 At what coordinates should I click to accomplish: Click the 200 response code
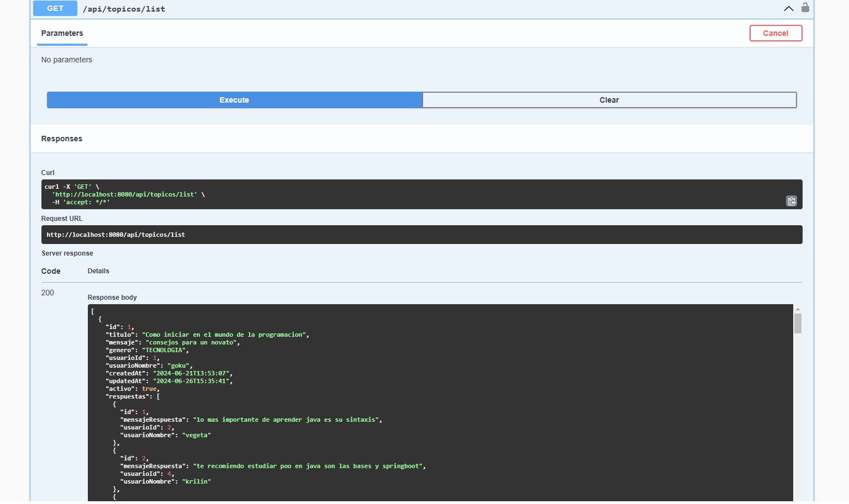point(48,293)
